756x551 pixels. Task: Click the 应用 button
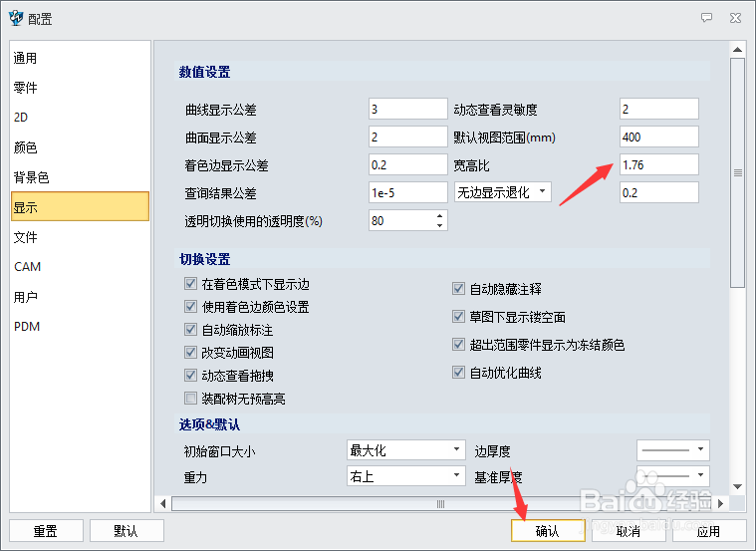pyautogui.click(x=709, y=531)
